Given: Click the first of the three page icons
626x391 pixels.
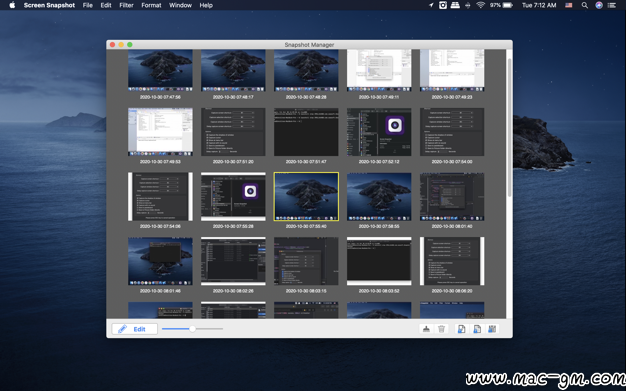Looking at the screenshot, I should pyautogui.click(x=461, y=329).
